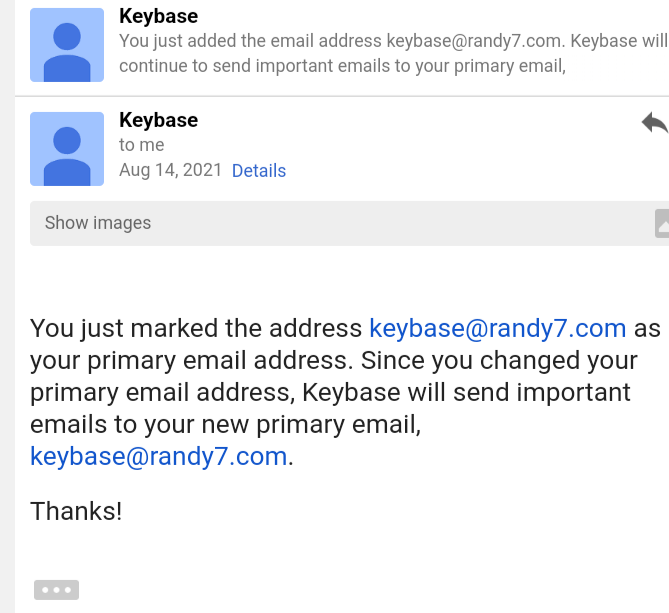Click the "Thanks!" text
Image resolution: width=669 pixels, height=613 pixels.
(76, 511)
